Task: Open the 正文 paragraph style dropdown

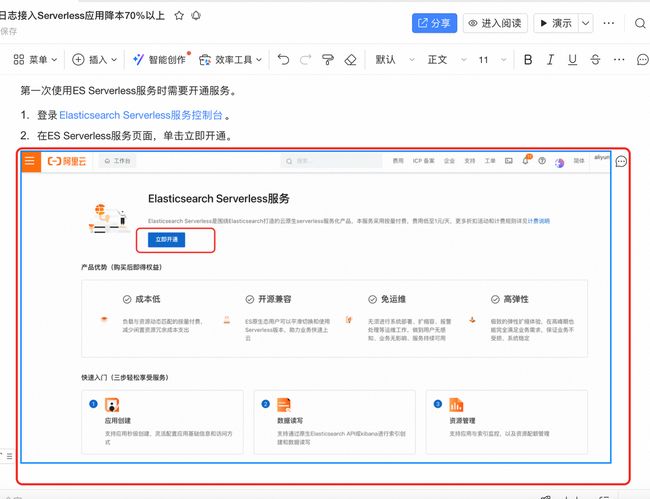Action: (x=447, y=60)
